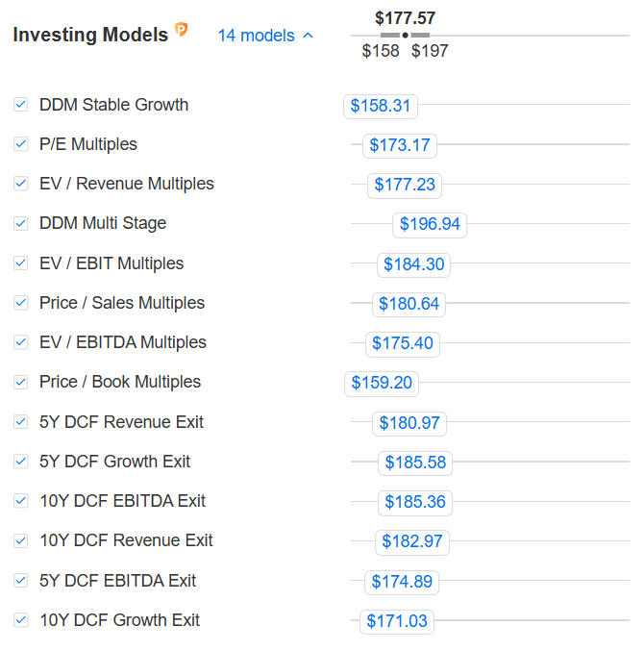644x651 pixels.
Task: Collapse the 14 models dropdown
Action: (x=265, y=36)
